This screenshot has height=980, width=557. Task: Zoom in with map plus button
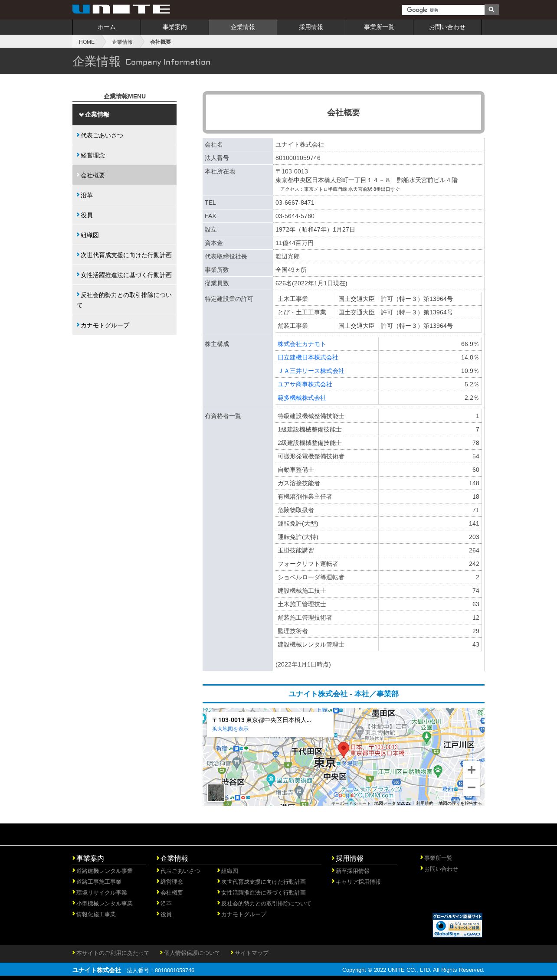pos(472,770)
